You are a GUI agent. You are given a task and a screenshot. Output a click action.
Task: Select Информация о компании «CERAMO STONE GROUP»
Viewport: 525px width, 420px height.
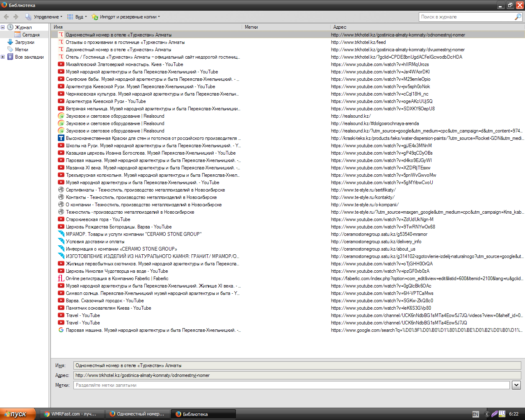pyautogui.click(x=288, y=249)
